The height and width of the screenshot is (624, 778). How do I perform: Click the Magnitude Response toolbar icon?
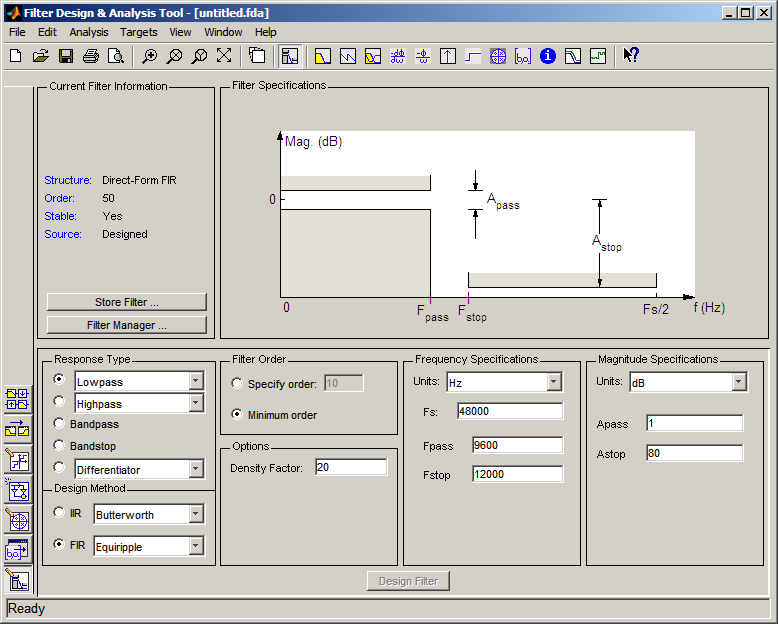click(x=323, y=56)
